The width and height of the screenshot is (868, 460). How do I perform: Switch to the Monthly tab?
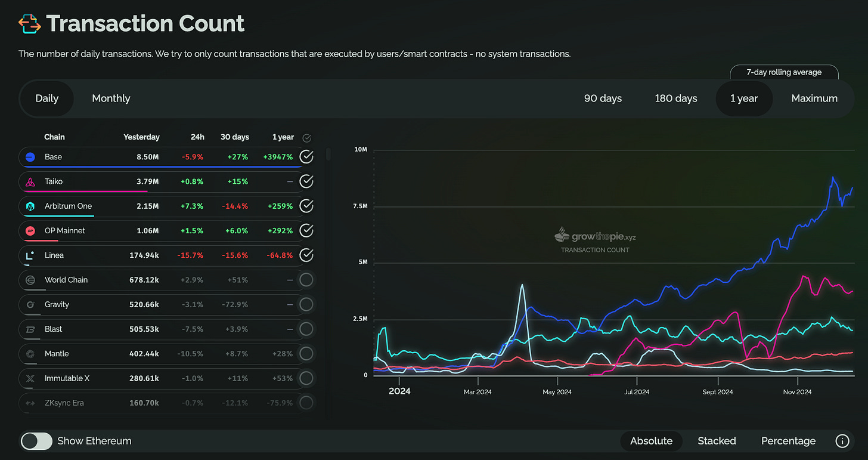point(111,98)
